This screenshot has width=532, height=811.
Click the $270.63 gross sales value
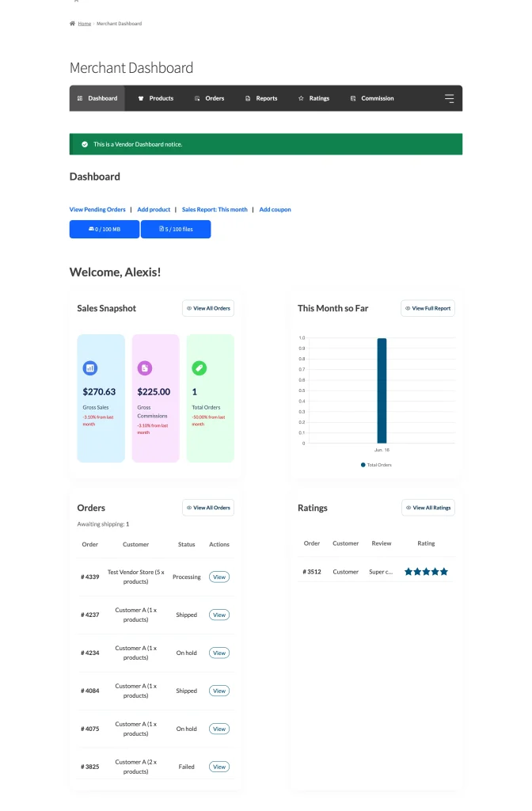tap(99, 392)
